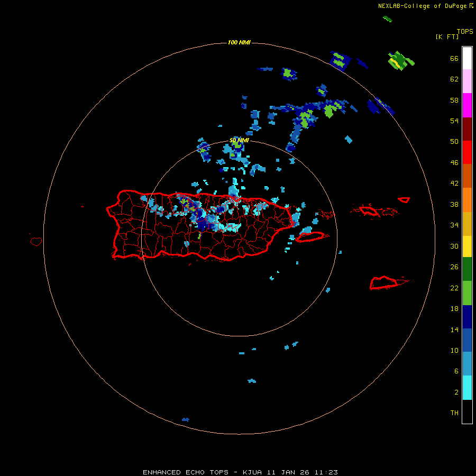Select the "42" legend value

(x=454, y=184)
